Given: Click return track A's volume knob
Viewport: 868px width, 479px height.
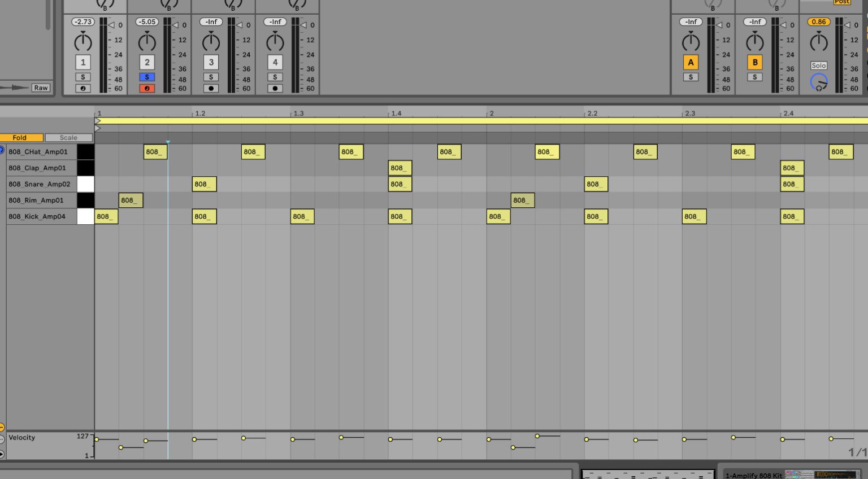Looking at the screenshot, I should coord(691,42).
